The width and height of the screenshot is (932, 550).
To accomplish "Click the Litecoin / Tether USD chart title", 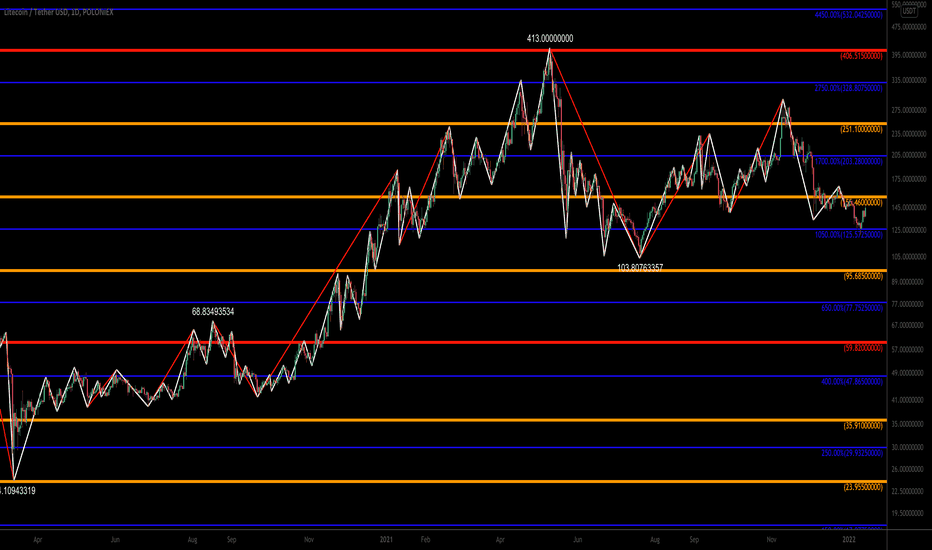I will [58, 12].
